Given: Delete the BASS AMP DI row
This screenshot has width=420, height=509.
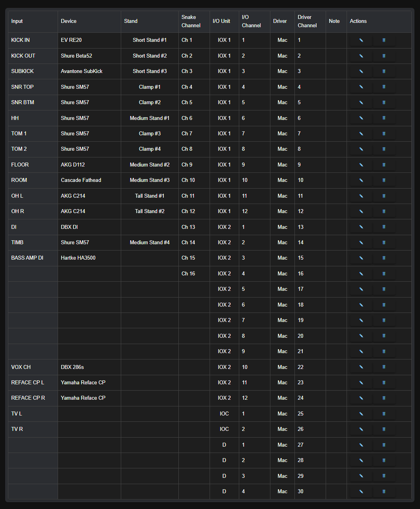Looking at the screenshot, I should tap(384, 258).
